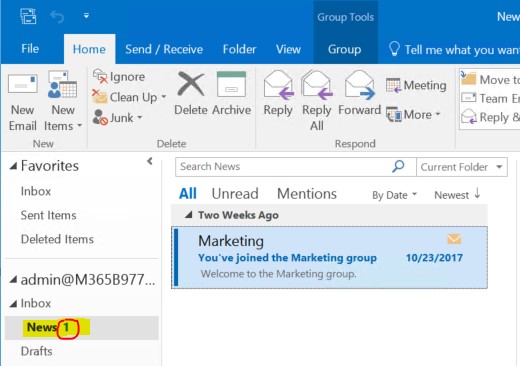The height and width of the screenshot is (366, 520).
Task: Open the Current Folder scope dropdown
Action: [462, 167]
